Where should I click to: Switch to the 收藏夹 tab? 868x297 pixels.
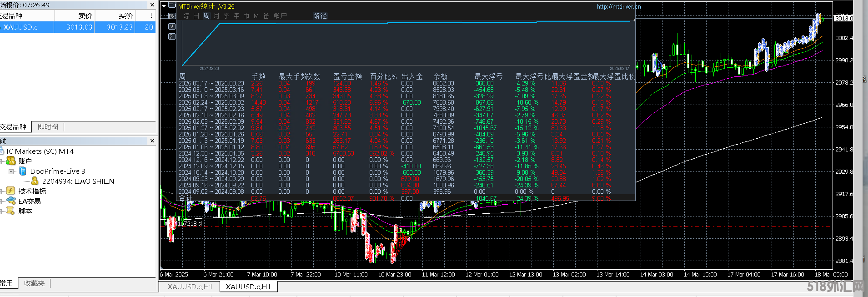click(34, 283)
